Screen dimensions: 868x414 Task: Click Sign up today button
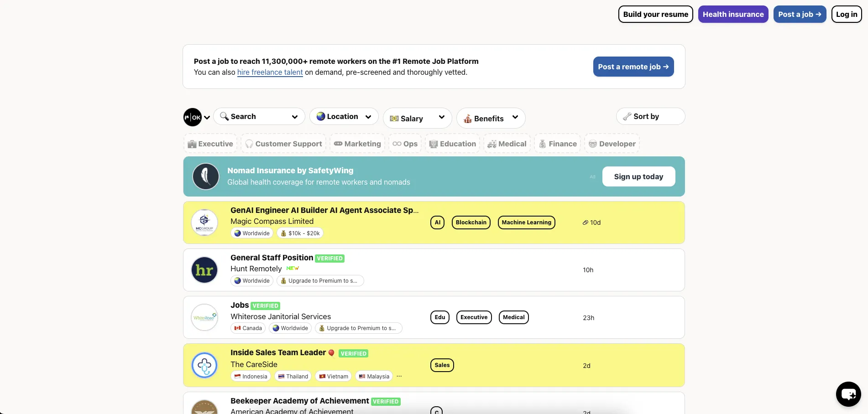pyautogui.click(x=638, y=176)
